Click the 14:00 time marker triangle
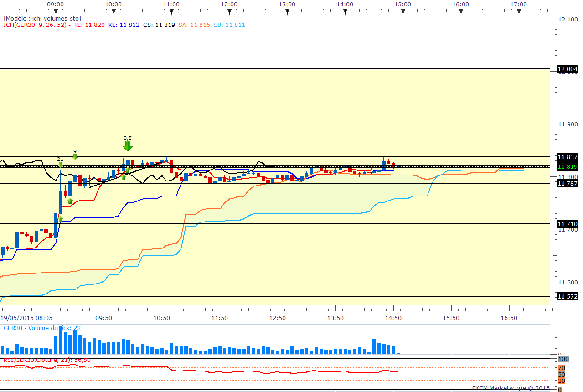 pyautogui.click(x=345, y=11)
